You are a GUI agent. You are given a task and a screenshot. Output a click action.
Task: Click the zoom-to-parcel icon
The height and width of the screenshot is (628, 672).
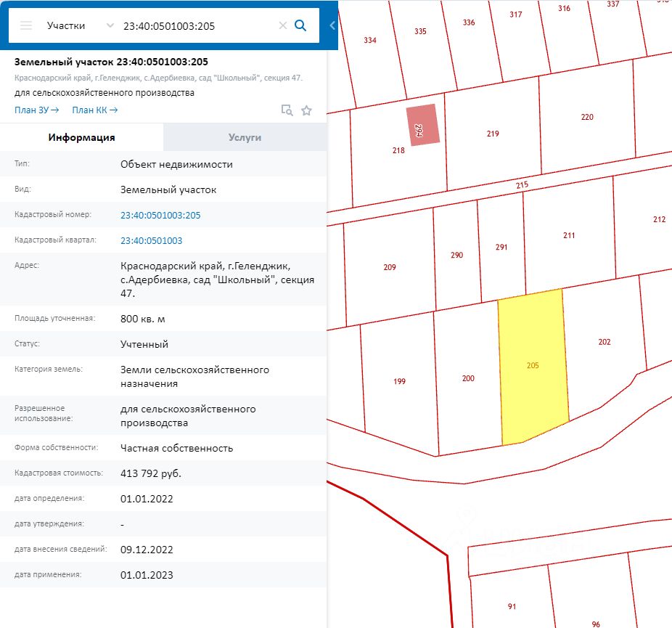(x=287, y=110)
